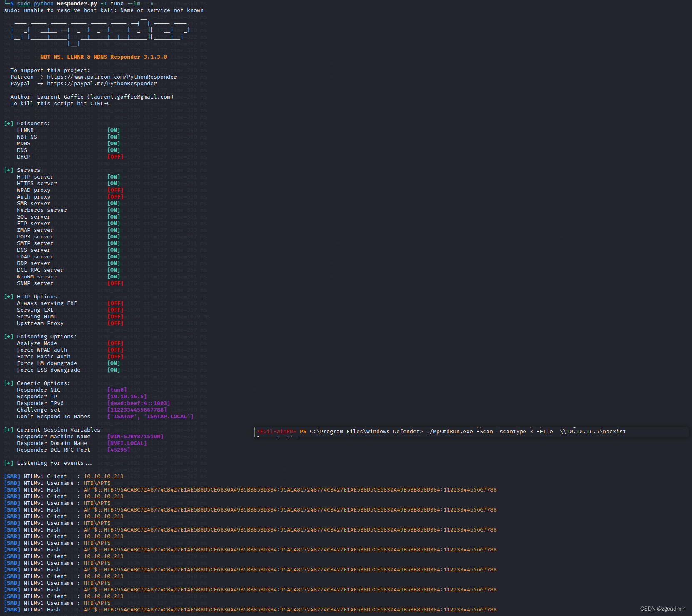The width and height of the screenshot is (692, 616).
Task: Click the [ON] status beside Force LM downgrade
Action: [x=114, y=363]
